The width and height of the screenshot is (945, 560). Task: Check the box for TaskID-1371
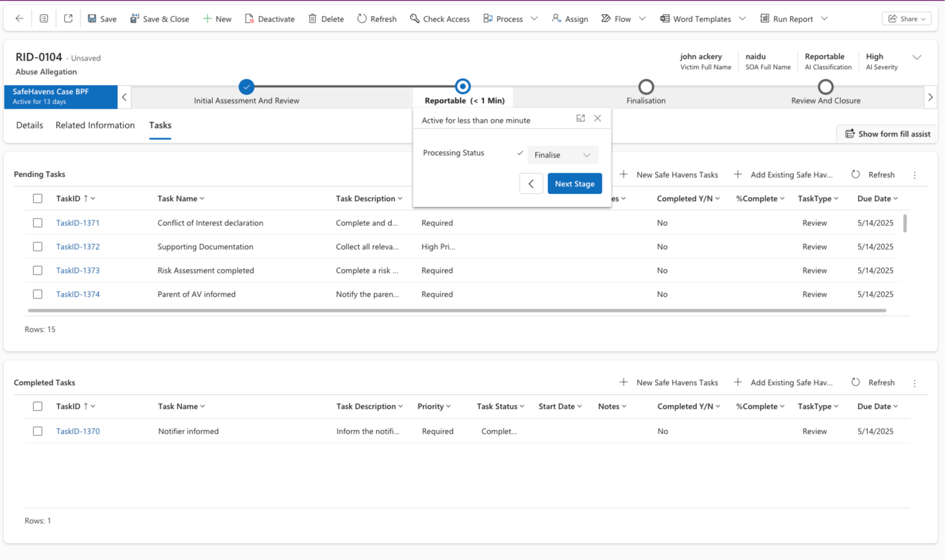point(37,223)
